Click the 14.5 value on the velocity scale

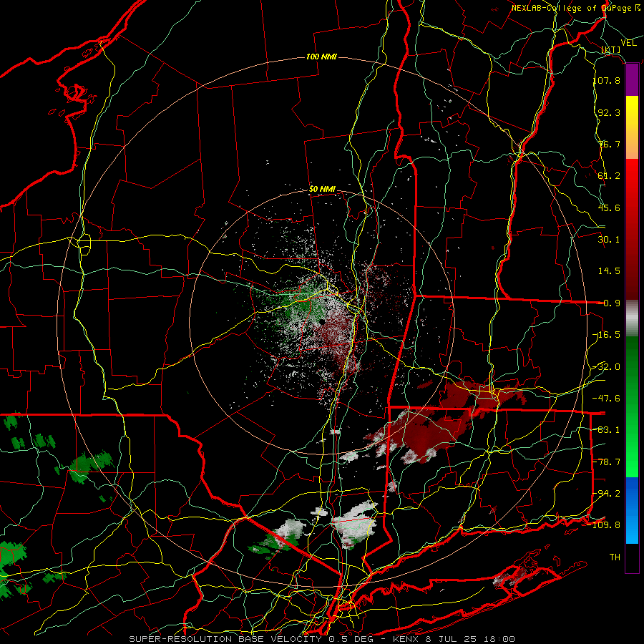[609, 271]
